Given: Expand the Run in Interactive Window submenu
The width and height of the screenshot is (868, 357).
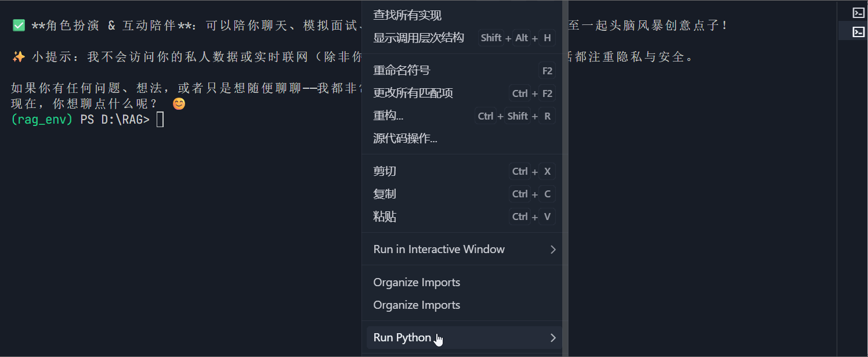Looking at the screenshot, I should point(439,249).
